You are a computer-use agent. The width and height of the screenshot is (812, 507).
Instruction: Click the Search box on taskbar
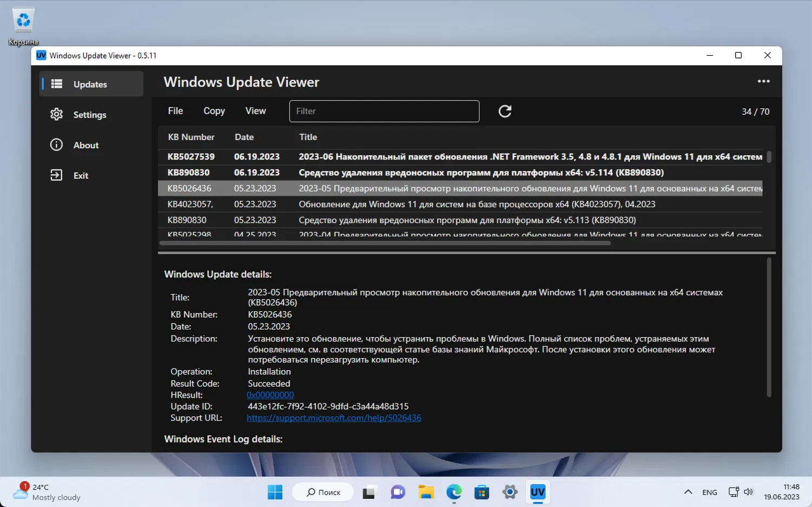323,492
